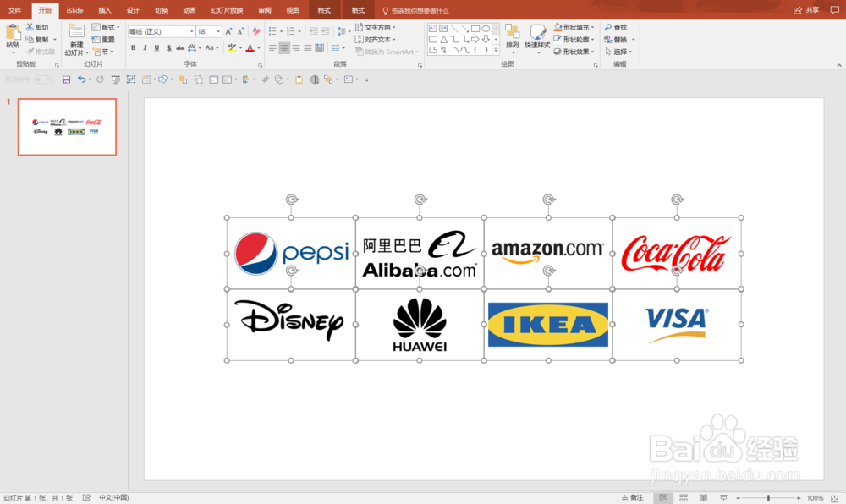Click the Find button

tap(616, 27)
